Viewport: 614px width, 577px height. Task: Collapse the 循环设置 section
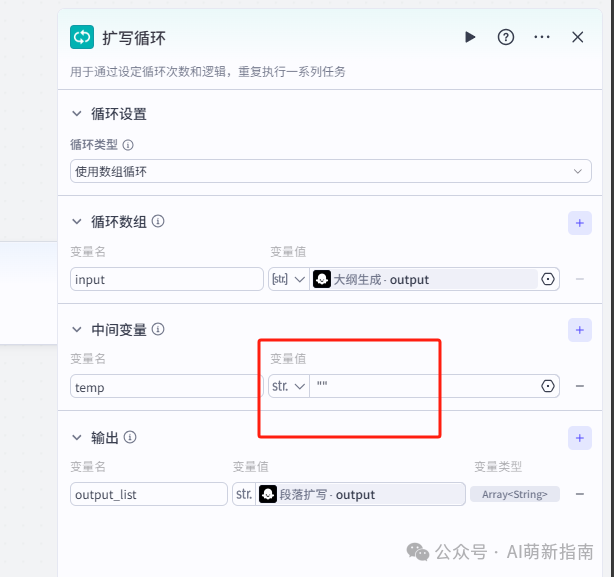click(x=77, y=114)
